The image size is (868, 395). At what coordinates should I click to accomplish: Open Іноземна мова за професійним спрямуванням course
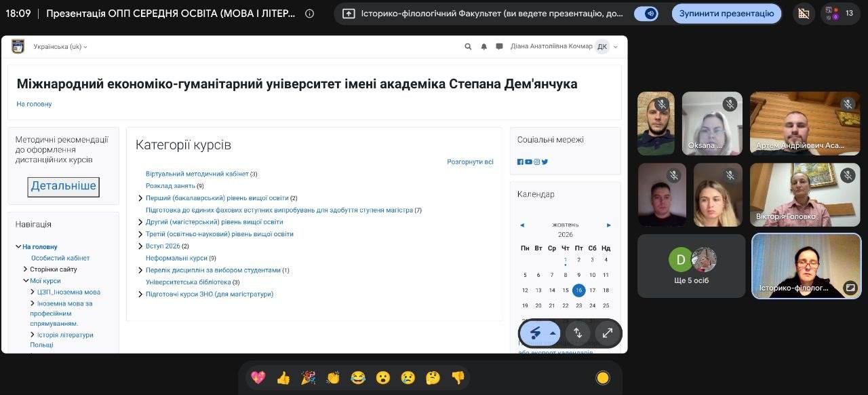coord(61,313)
